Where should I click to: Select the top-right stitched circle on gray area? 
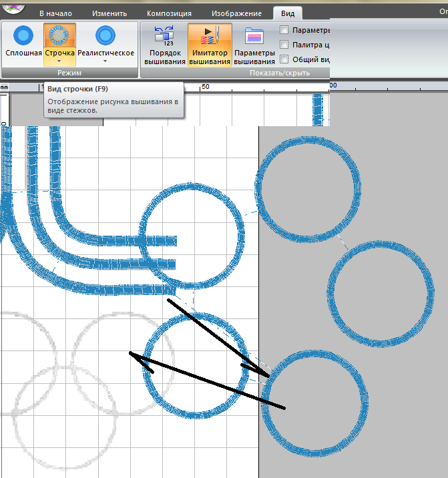(308, 190)
